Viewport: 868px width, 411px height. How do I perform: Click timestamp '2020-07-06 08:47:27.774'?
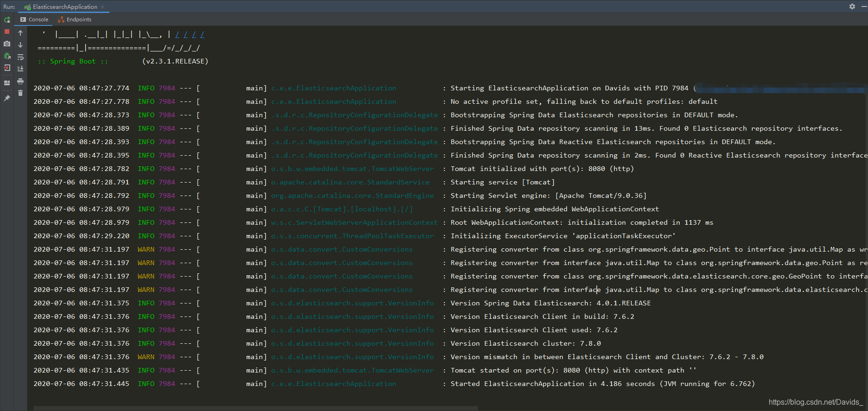coord(82,88)
